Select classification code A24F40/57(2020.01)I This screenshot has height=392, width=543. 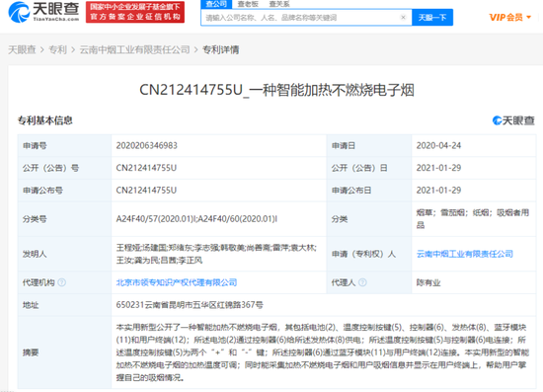[x=157, y=219]
